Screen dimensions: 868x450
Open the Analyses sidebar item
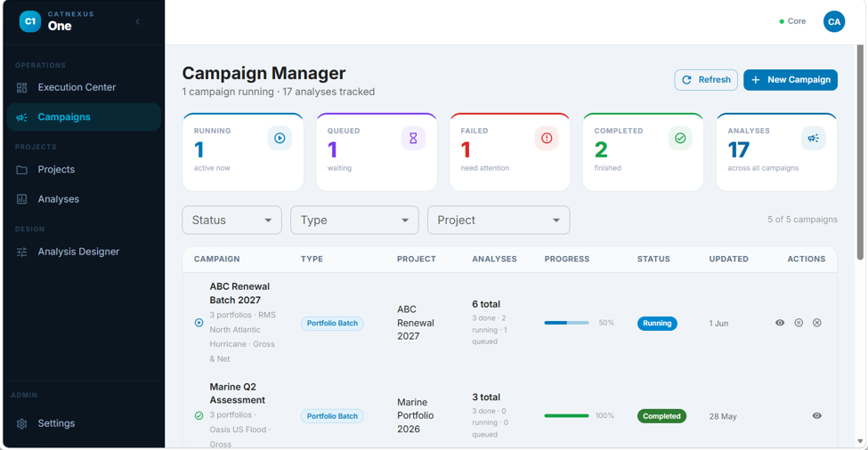click(x=85, y=199)
